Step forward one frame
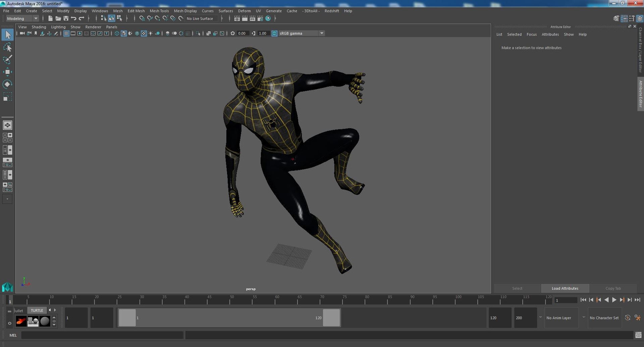 coord(630,300)
